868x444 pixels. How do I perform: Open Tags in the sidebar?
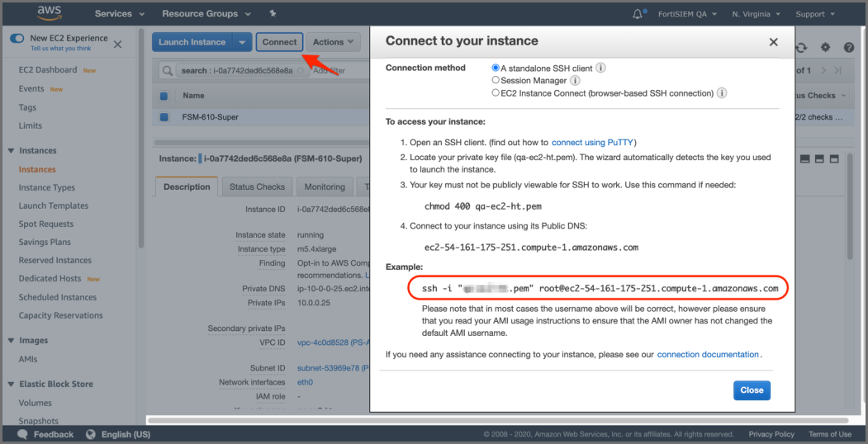[27, 107]
